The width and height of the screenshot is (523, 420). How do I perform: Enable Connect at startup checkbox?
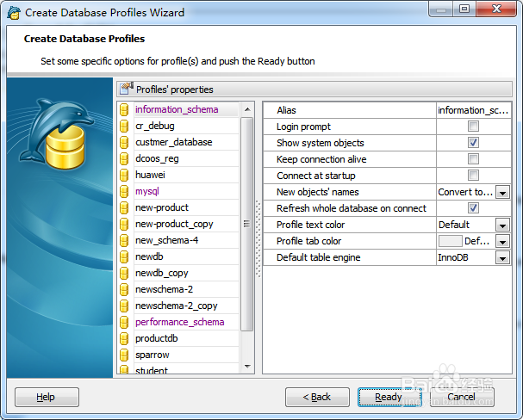point(473,176)
